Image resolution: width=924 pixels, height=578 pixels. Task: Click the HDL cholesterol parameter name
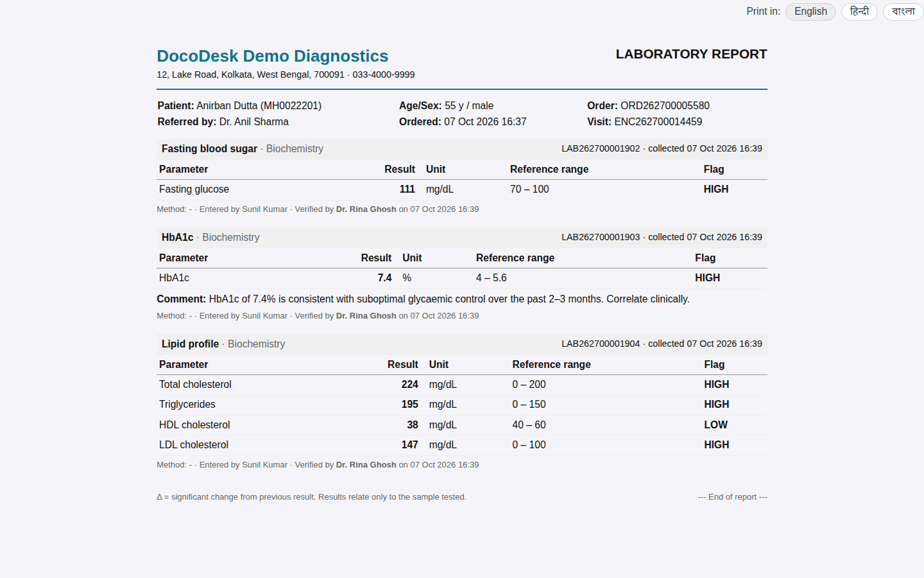(194, 425)
